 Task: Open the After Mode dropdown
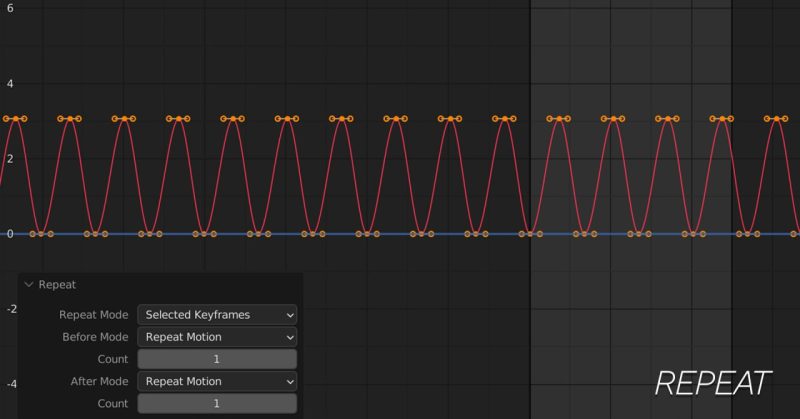[x=217, y=381]
